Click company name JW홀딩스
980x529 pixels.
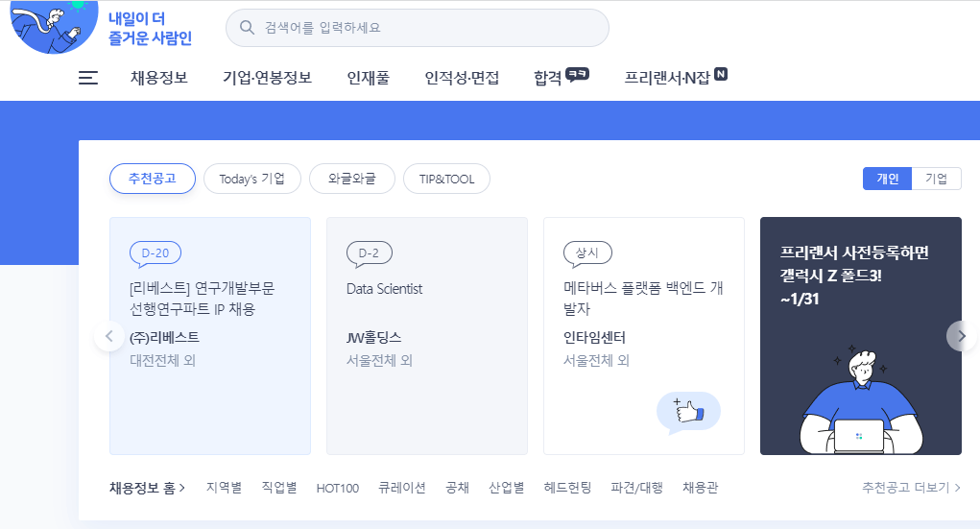tap(373, 338)
